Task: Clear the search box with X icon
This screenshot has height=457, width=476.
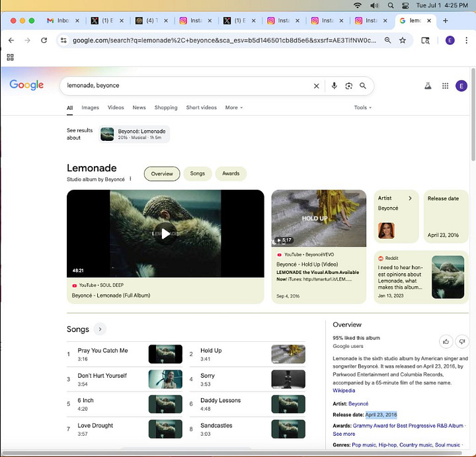Action: coord(316,86)
